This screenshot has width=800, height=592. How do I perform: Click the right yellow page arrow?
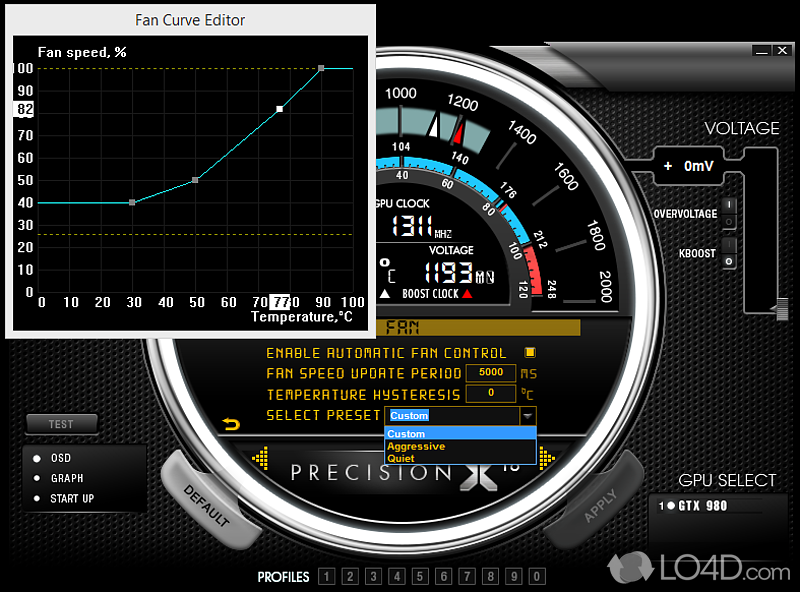pos(546,458)
